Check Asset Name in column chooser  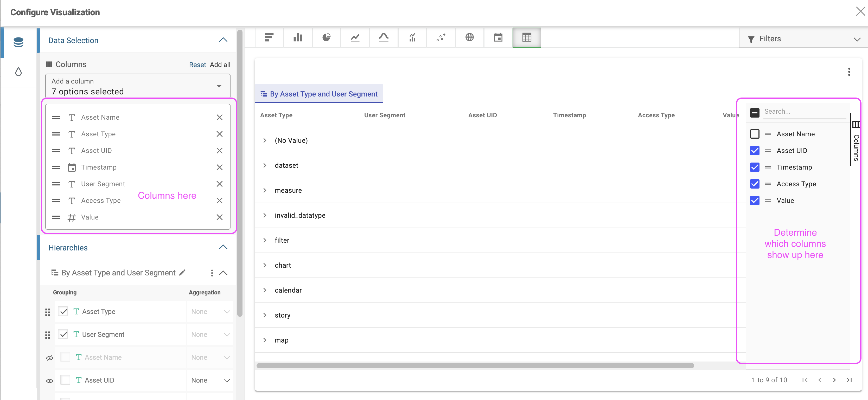pos(755,134)
